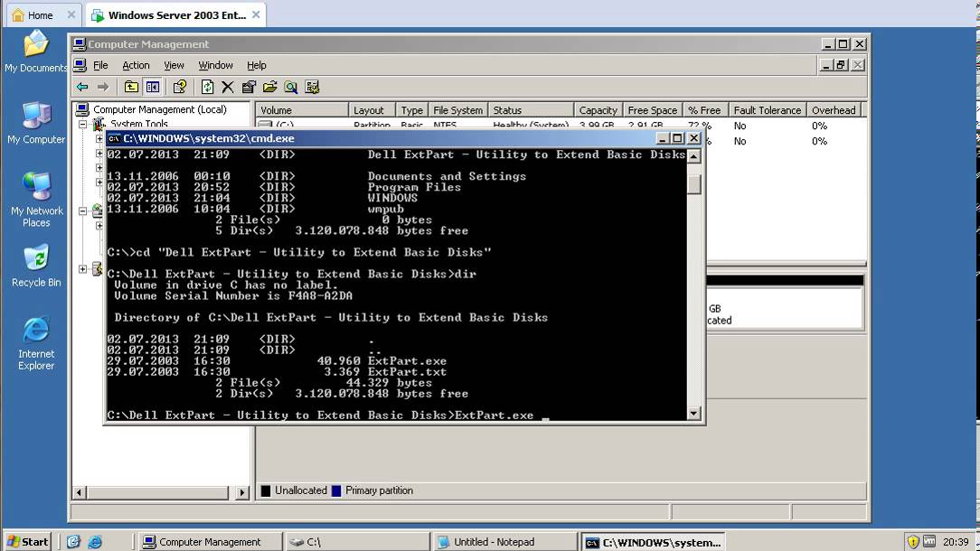
Task: Launch Internet Explorer desktop icon
Action: pyautogui.click(x=36, y=343)
